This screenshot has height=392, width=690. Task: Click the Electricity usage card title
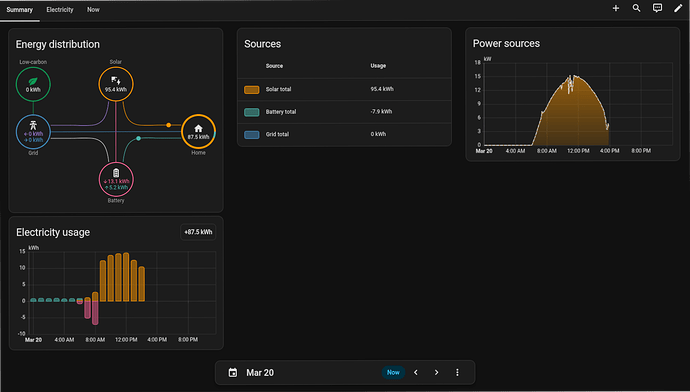click(53, 232)
